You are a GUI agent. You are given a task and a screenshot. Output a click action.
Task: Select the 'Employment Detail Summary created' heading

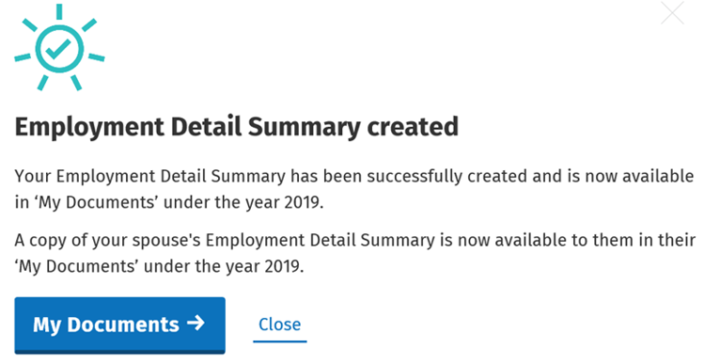[x=236, y=127]
